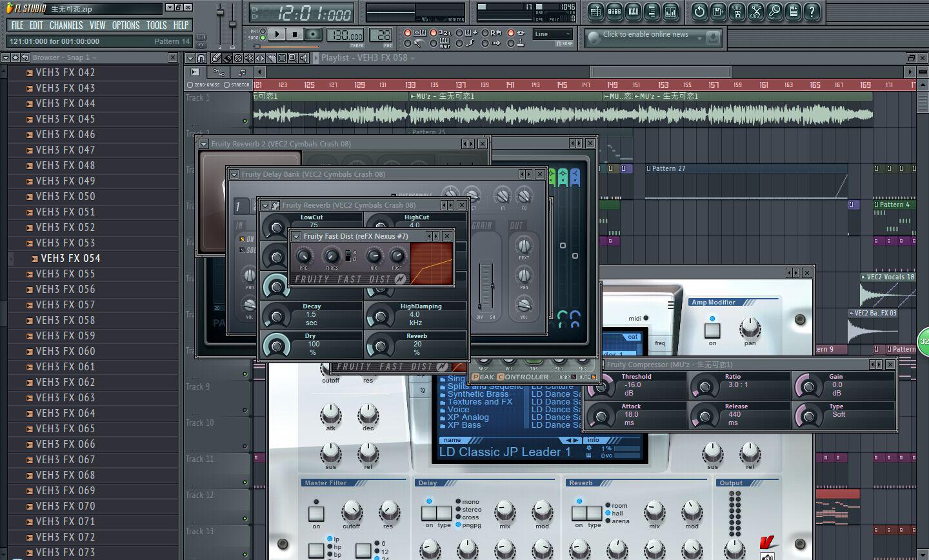Click the Reverb type button in Nexus
The height and width of the screenshot is (560, 929).
[x=594, y=514]
